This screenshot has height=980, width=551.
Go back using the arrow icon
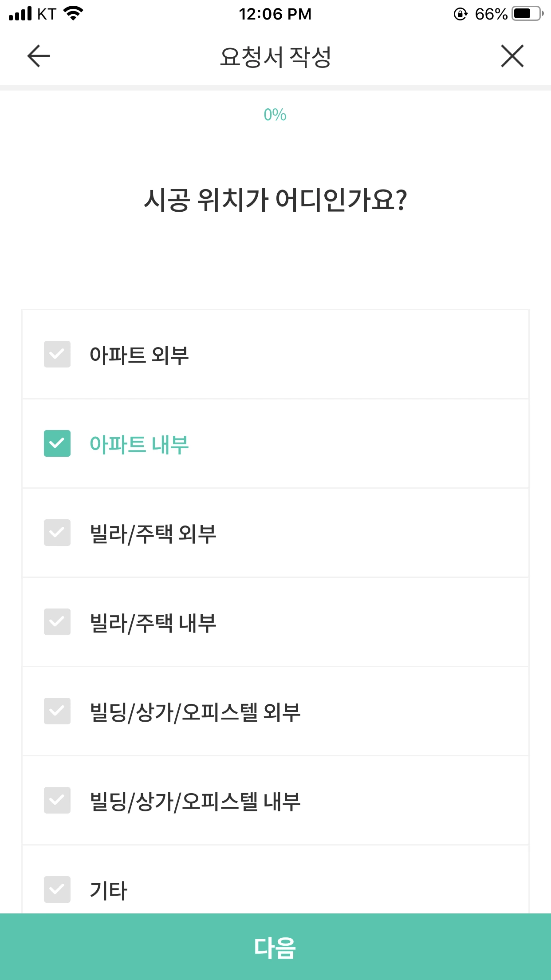[39, 56]
